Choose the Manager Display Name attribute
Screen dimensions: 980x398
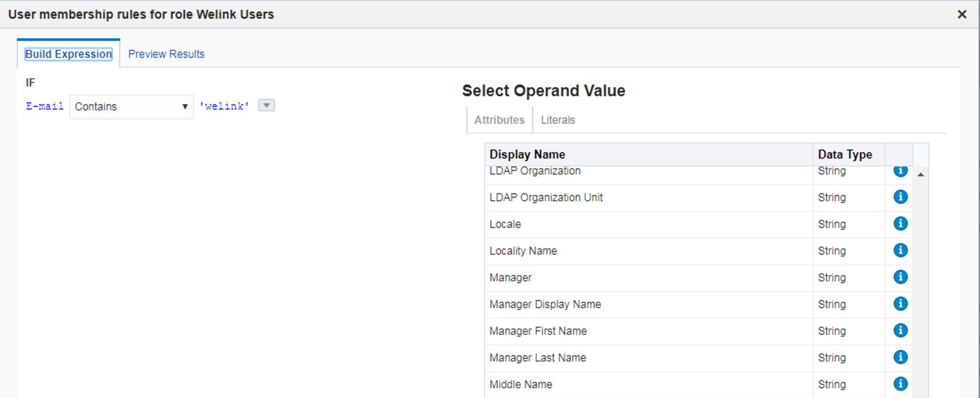pos(698,305)
